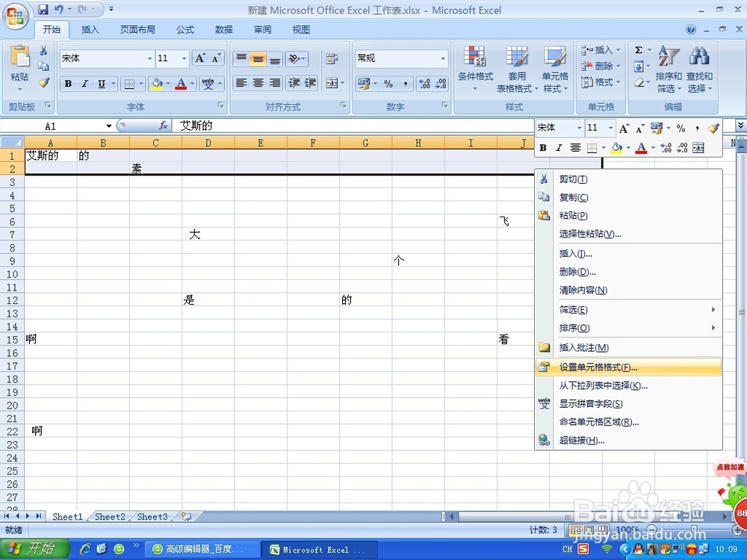The image size is (747, 560).
Task: Align text left in ribbon
Action: tap(241, 83)
